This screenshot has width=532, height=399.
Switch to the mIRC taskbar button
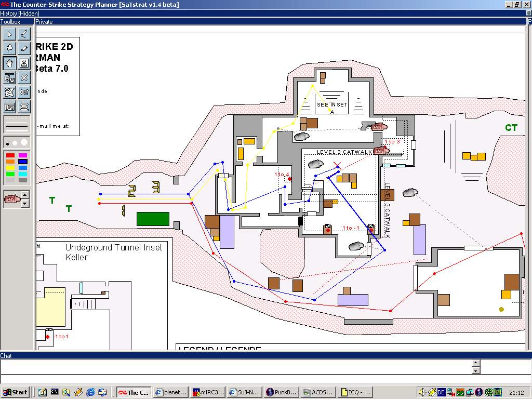[208, 392]
